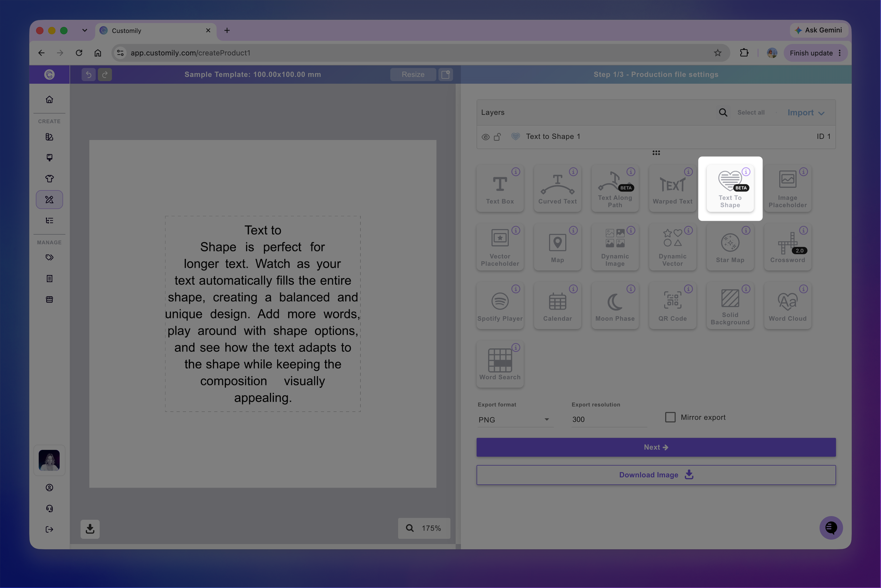Click the Resize button

413,74
